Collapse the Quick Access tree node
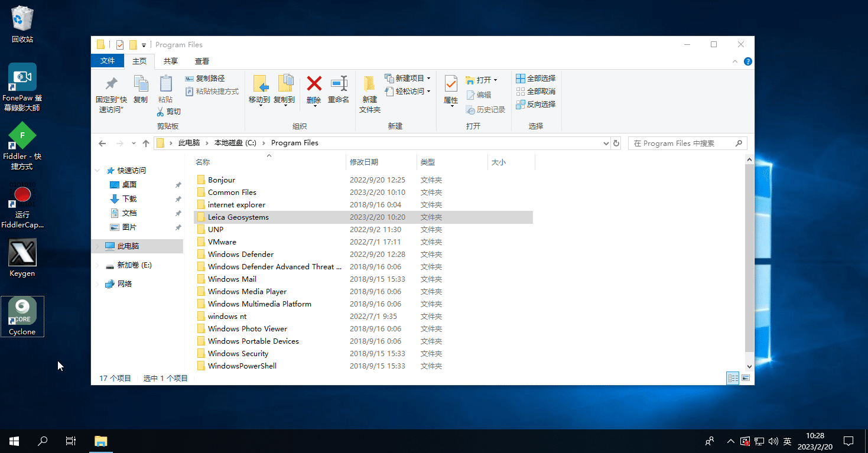 (97, 171)
